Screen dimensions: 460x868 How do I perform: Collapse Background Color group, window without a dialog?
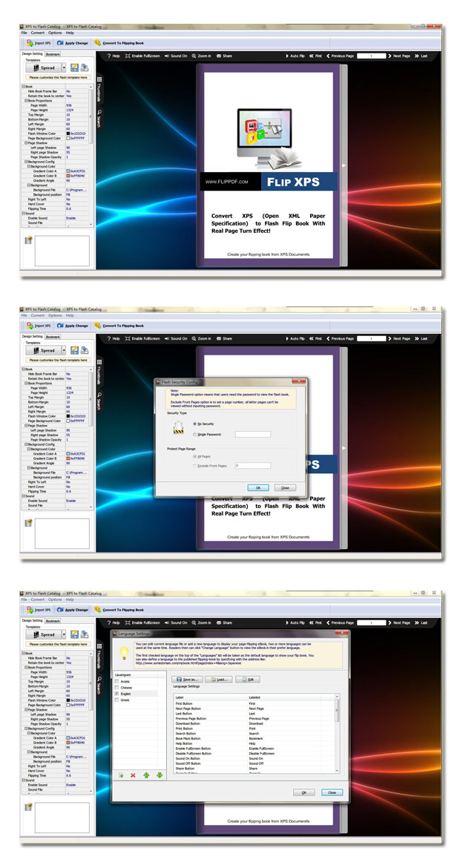29,167
